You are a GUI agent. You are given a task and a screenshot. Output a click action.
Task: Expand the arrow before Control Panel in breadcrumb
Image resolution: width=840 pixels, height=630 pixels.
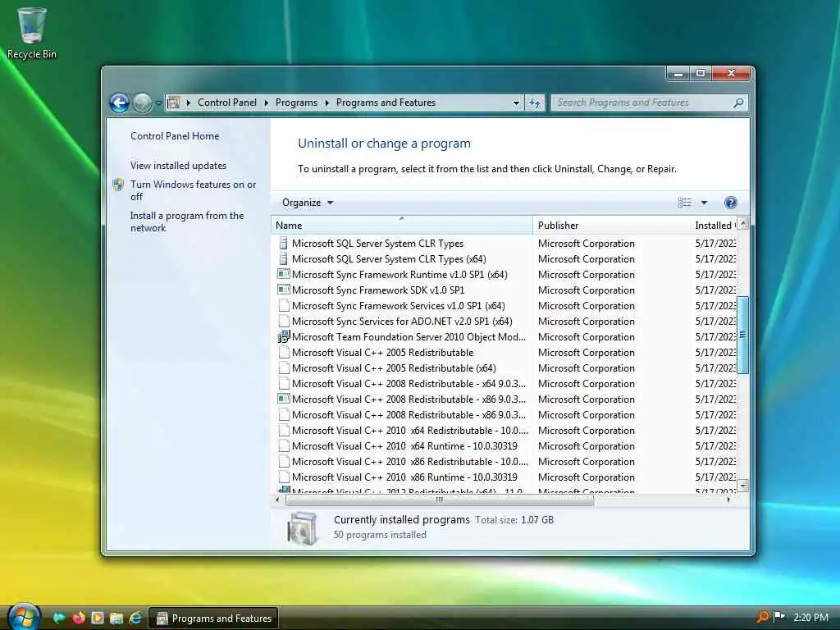pos(189,103)
